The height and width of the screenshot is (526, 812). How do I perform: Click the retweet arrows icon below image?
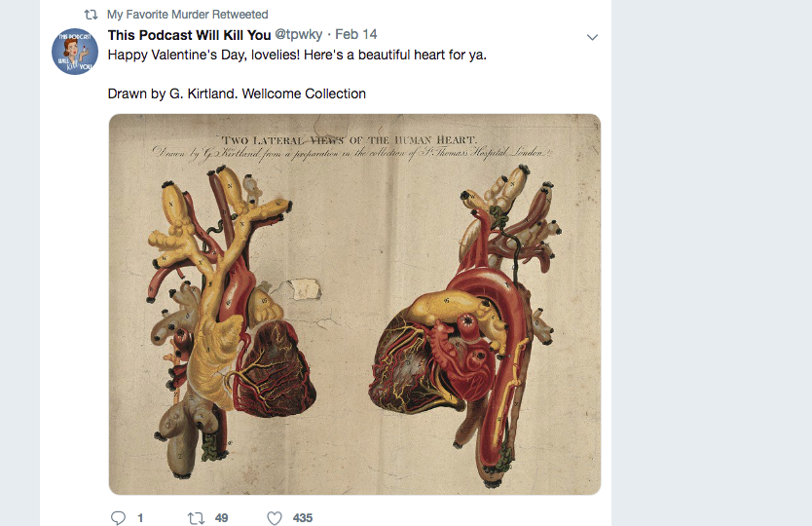click(x=196, y=517)
